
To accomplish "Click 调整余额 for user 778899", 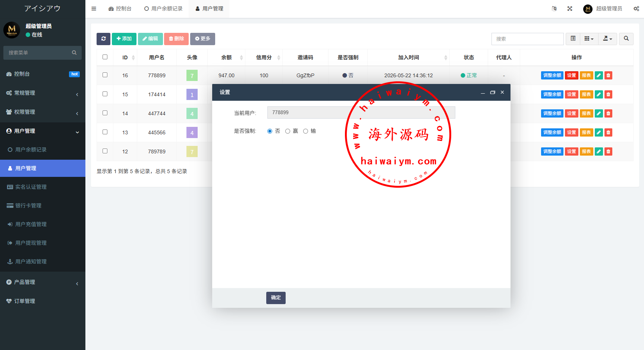I will (x=552, y=75).
